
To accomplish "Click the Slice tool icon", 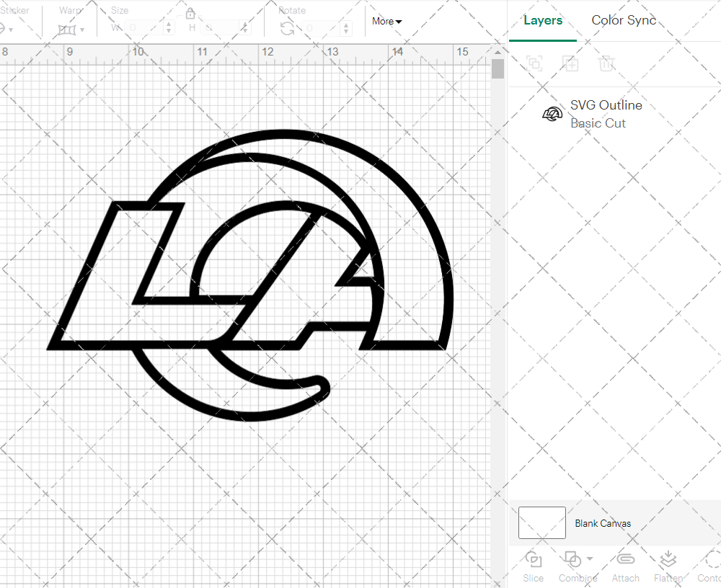I will pos(534,559).
